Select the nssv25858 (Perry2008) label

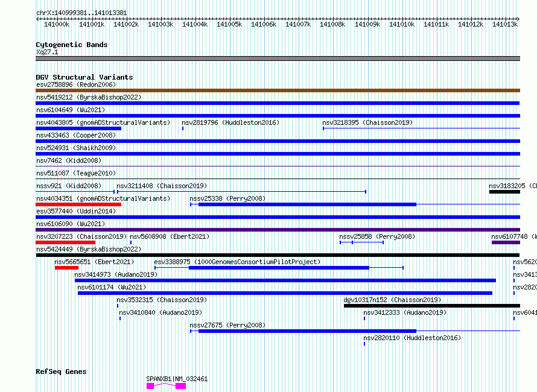tap(377, 236)
